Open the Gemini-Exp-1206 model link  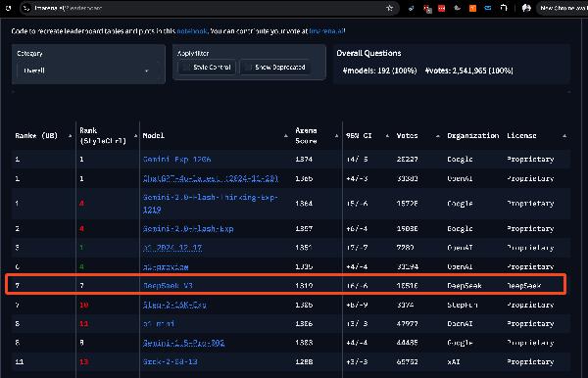tap(176, 160)
